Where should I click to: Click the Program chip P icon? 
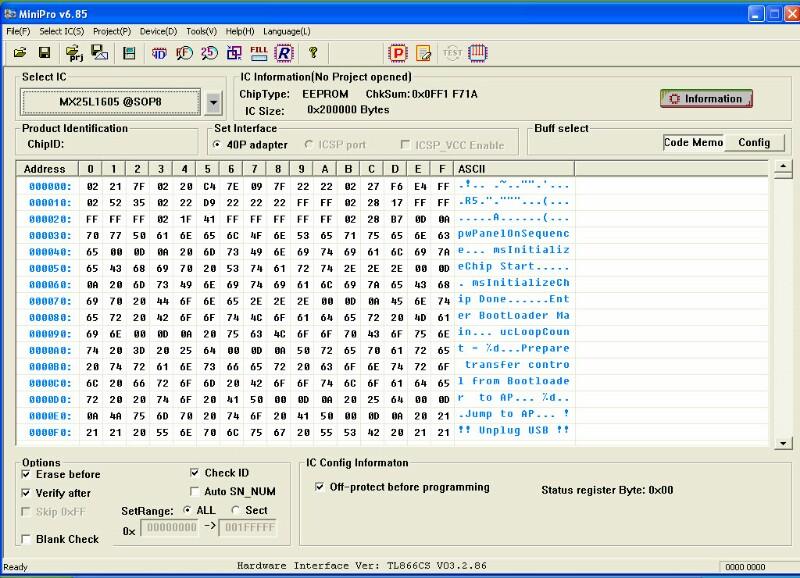coord(398,53)
